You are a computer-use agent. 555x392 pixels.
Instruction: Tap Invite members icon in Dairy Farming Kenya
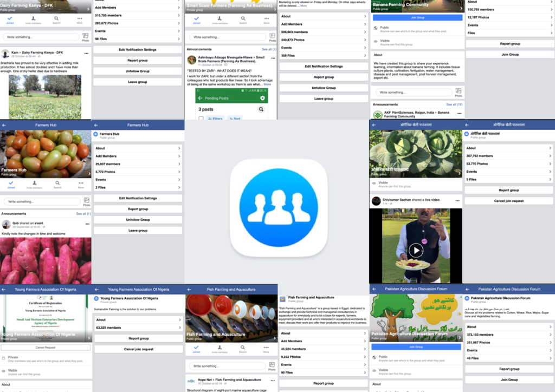pyautogui.click(x=33, y=20)
